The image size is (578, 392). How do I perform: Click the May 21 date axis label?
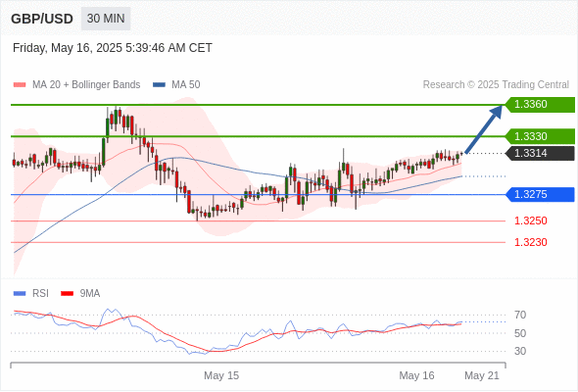coord(482,375)
